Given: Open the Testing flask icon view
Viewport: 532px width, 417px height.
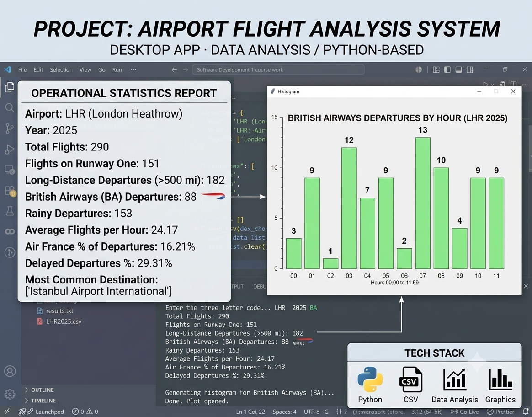Looking at the screenshot, I should coord(10,211).
